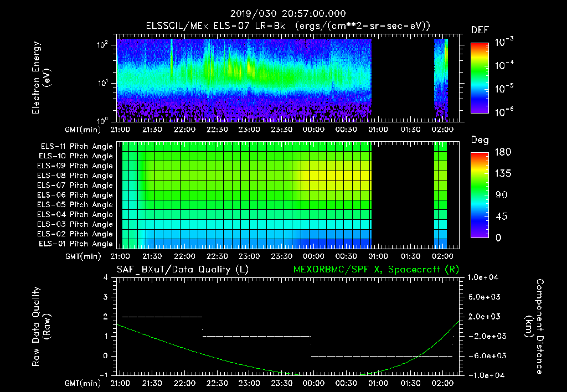Click the '22:00' tick on the bottom plot axis
567x392 pixels.
point(184,383)
